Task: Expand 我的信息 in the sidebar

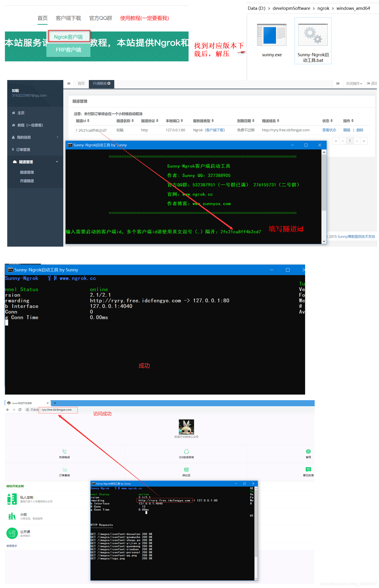Action: click(x=24, y=137)
